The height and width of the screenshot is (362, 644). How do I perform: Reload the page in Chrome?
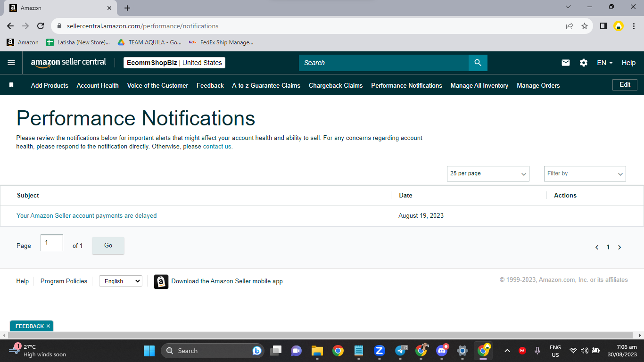pyautogui.click(x=41, y=26)
